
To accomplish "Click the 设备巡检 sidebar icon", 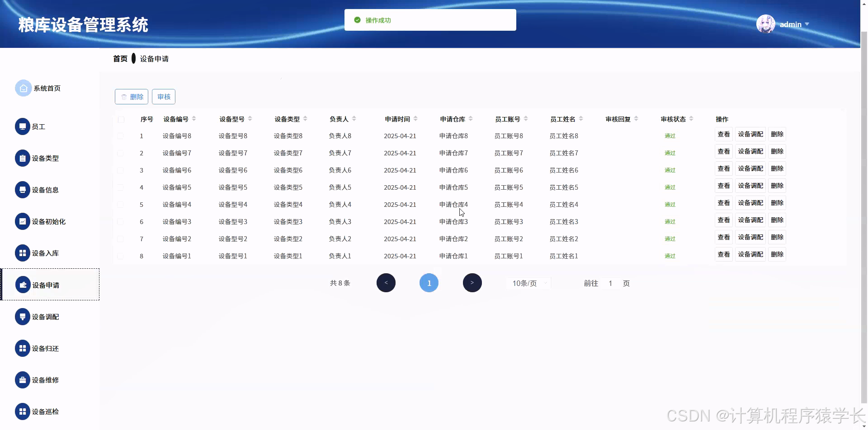I will click(x=23, y=411).
